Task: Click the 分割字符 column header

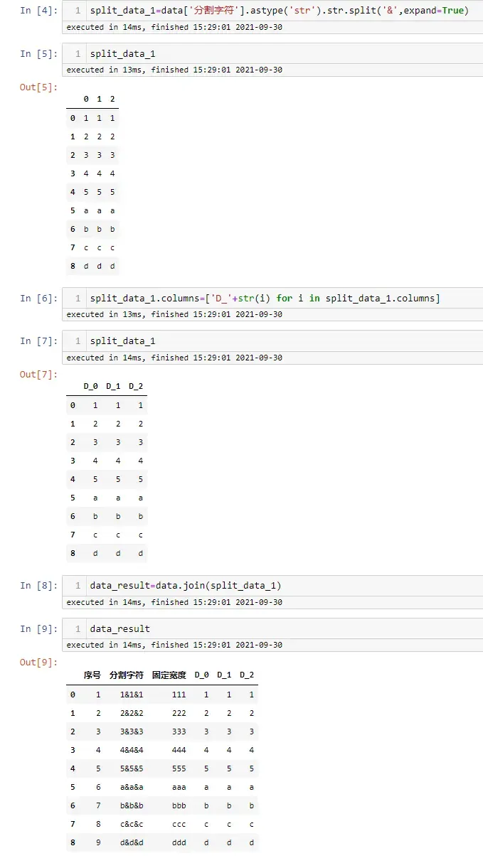Action: pos(127,675)
